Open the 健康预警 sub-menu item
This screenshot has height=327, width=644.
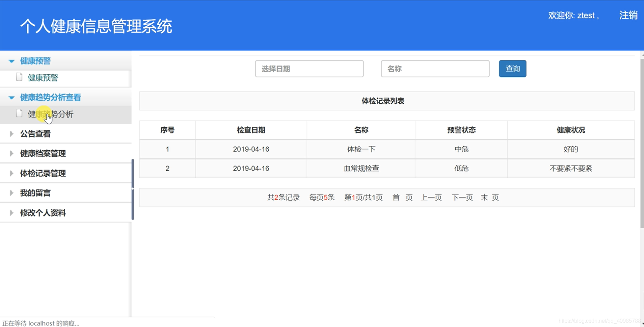tap(43, 78)
